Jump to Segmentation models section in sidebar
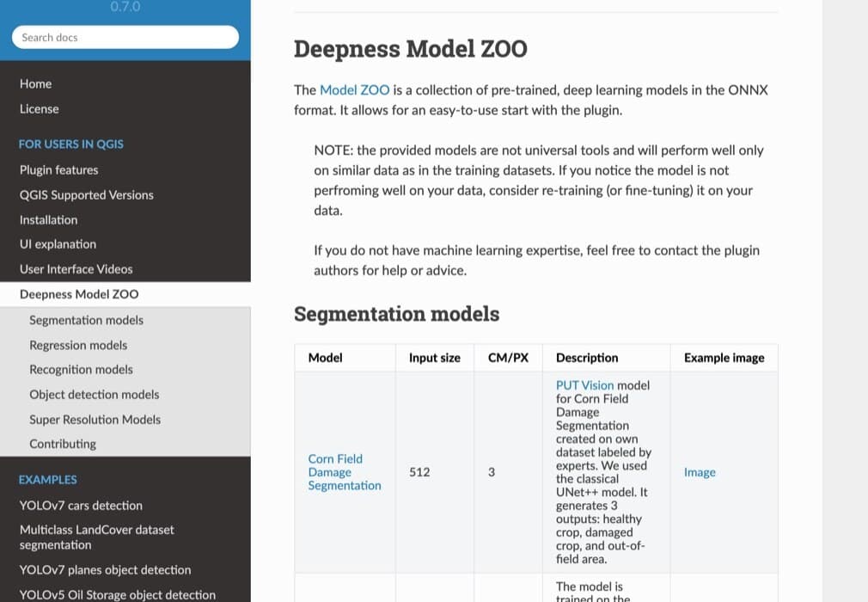 pos(86,320)
